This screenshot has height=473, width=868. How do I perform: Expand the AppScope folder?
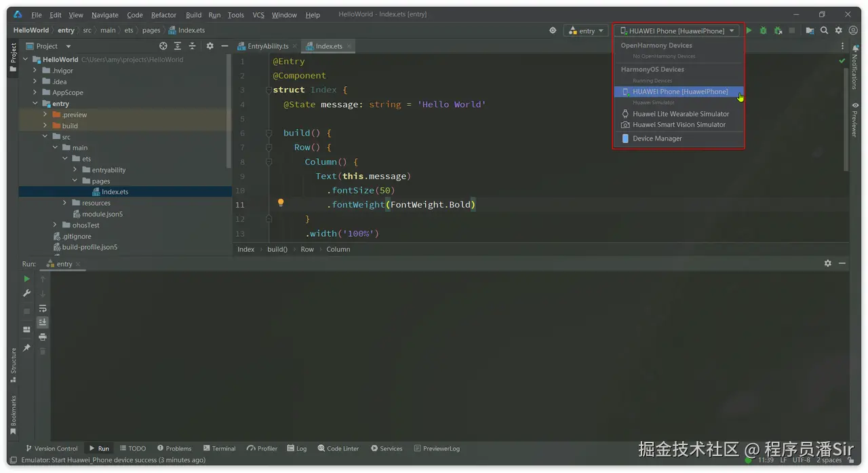35,92
